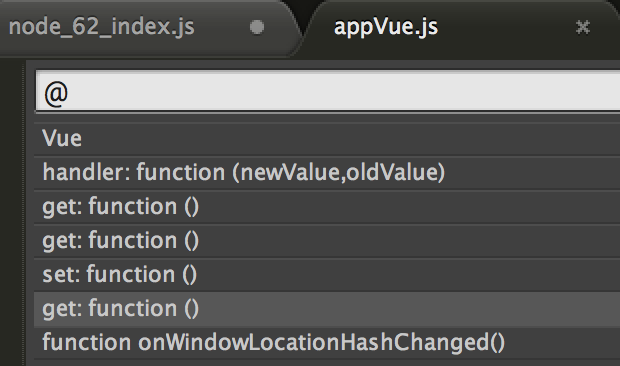The width and height of the screenshot is (620, 366).
Task: Click the unsaved-changes dot on node_62_index.js tab
Action: coord(257,27)
